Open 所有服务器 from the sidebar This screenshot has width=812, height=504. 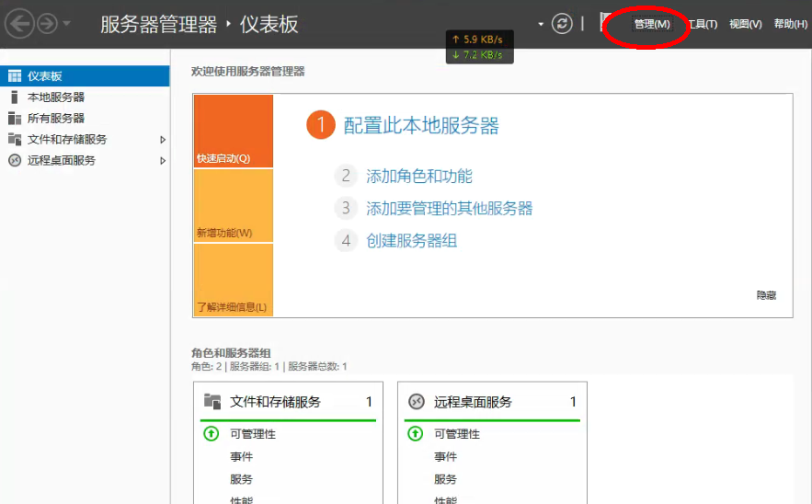pos(55,119)
